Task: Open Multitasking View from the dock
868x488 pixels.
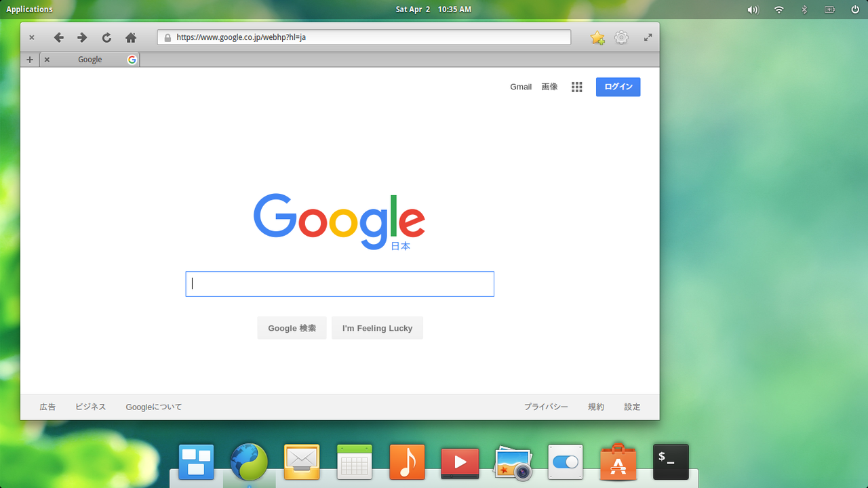Action: (x=196, y=462)
